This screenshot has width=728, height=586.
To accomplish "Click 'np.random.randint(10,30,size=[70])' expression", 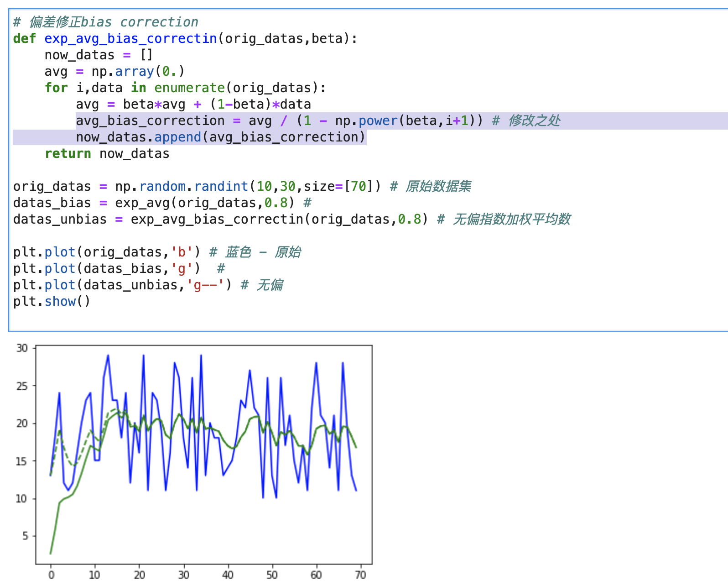I will (x=248, y=186).
